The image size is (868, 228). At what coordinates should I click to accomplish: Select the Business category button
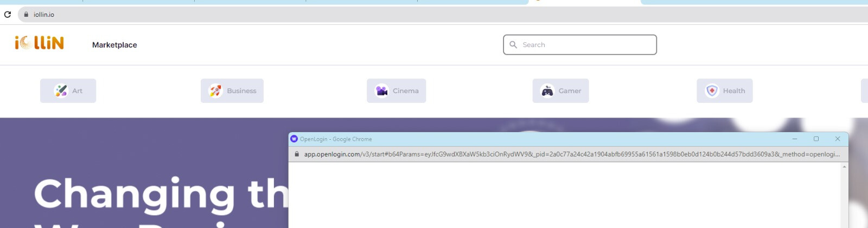[232, 91]
